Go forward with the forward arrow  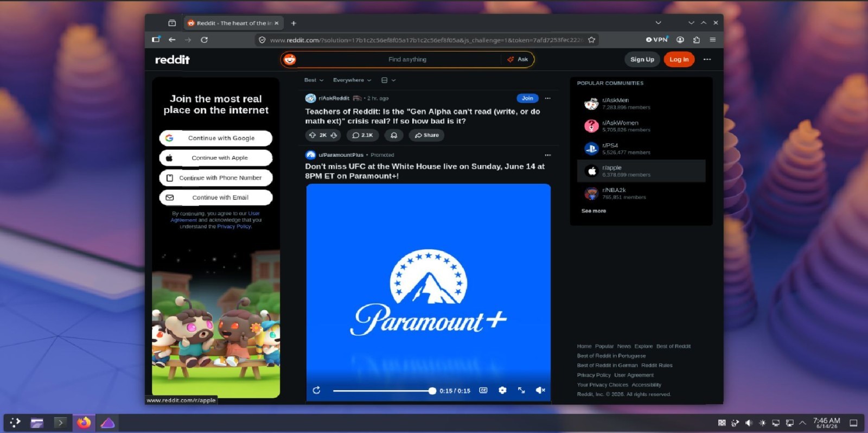tap(188, 40)
